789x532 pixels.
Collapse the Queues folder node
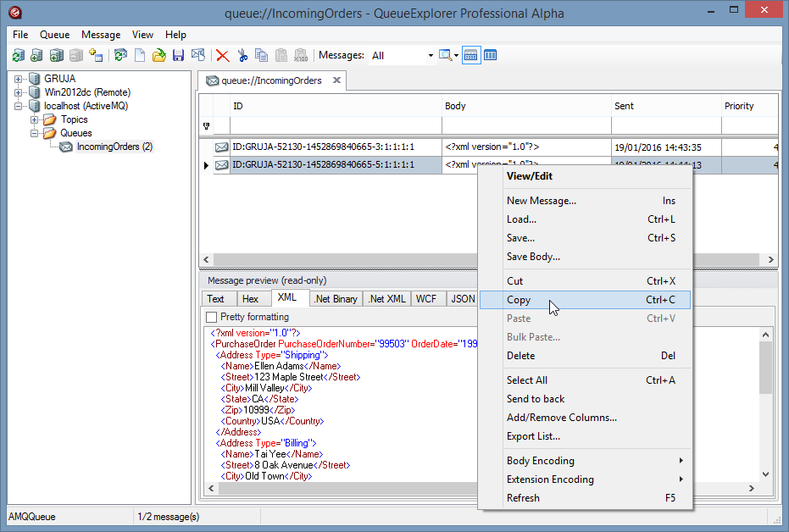click(x=35, y=133)
